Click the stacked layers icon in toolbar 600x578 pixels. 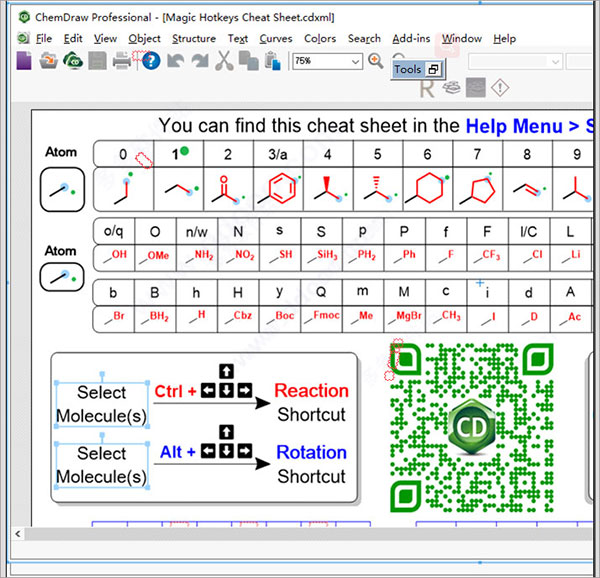(452, 88)
